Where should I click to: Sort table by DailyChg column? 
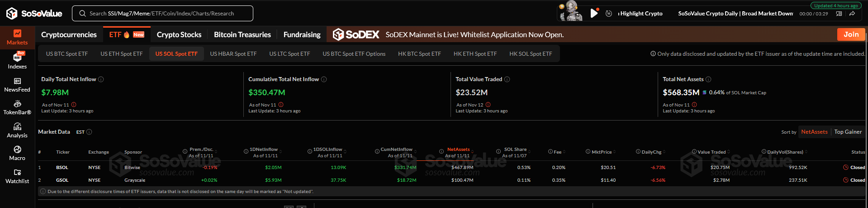(651, 152)
